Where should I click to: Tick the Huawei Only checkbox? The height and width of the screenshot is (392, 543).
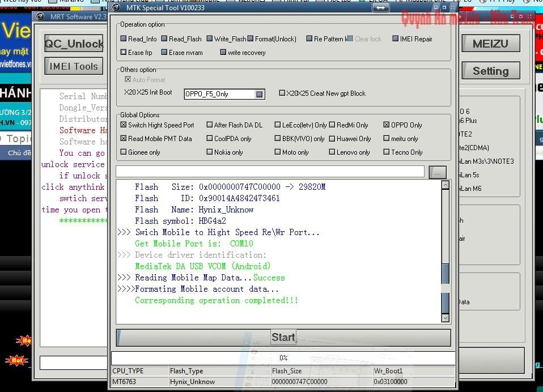332,138
